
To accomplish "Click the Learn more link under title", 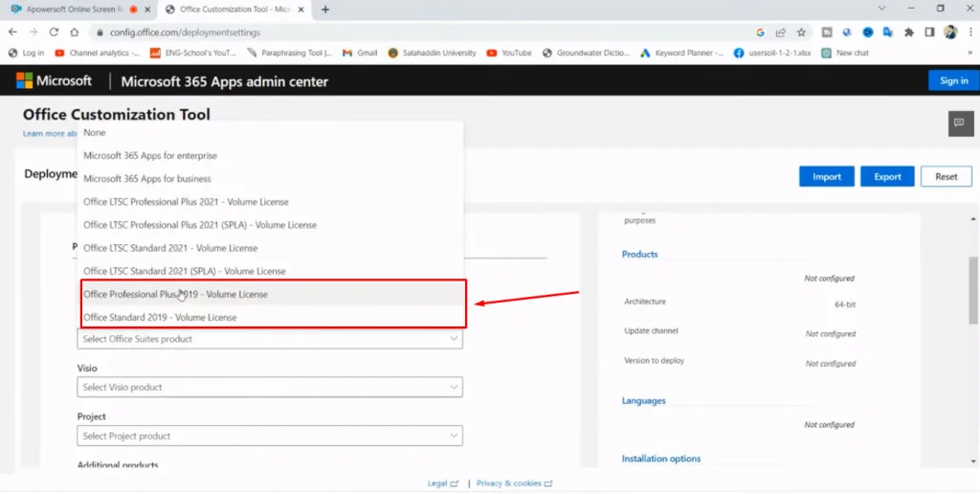I will pyautogui.click(x=50, y=134).
